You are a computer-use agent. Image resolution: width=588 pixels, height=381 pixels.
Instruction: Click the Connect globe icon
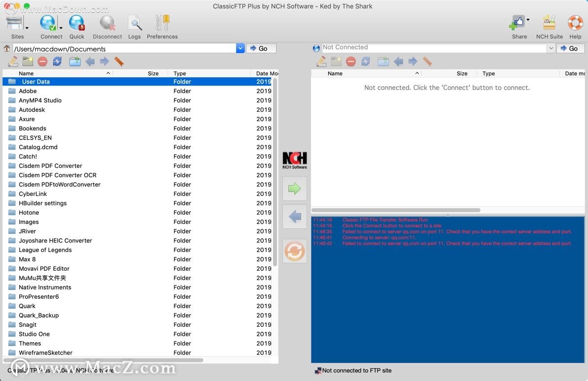[x=48, y=23]
